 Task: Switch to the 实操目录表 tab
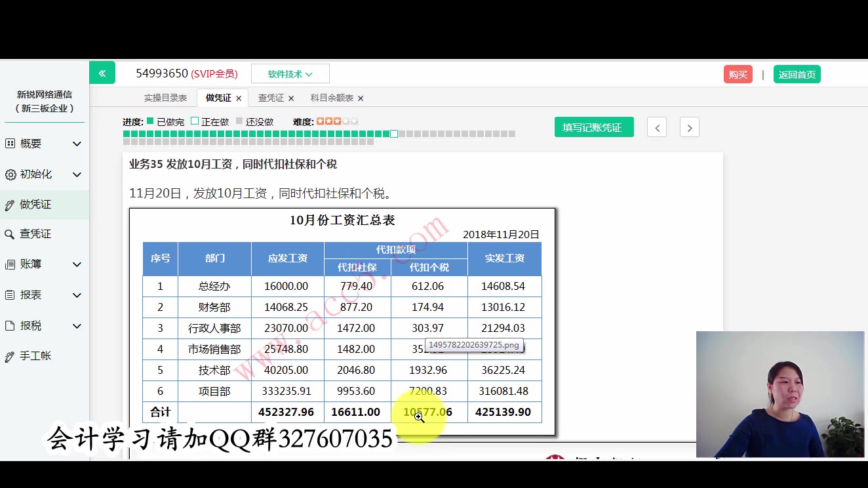[x=167, y=97]
